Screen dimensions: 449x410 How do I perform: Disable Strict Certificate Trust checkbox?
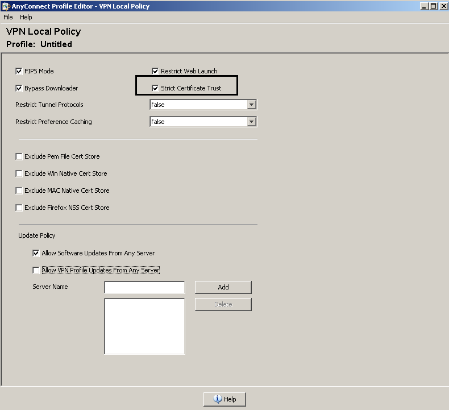pyautogui.click(x=155, y=88)
